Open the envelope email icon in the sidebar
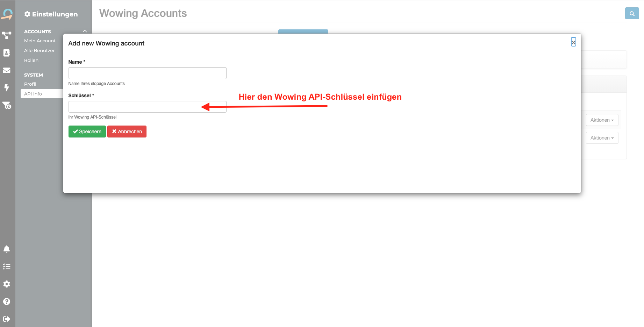This screenshot has height=327, width=644. [x=7, y=70]
